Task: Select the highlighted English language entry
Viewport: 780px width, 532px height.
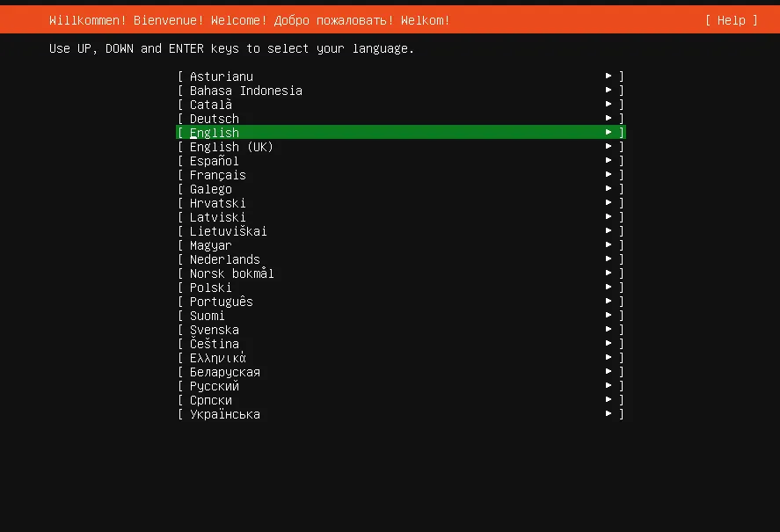Action: coord(215,133)
